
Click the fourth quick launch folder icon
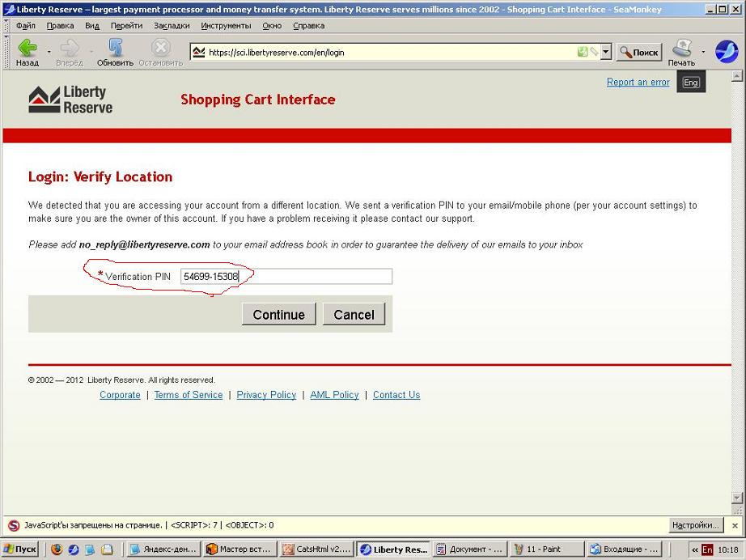point(107,549)
